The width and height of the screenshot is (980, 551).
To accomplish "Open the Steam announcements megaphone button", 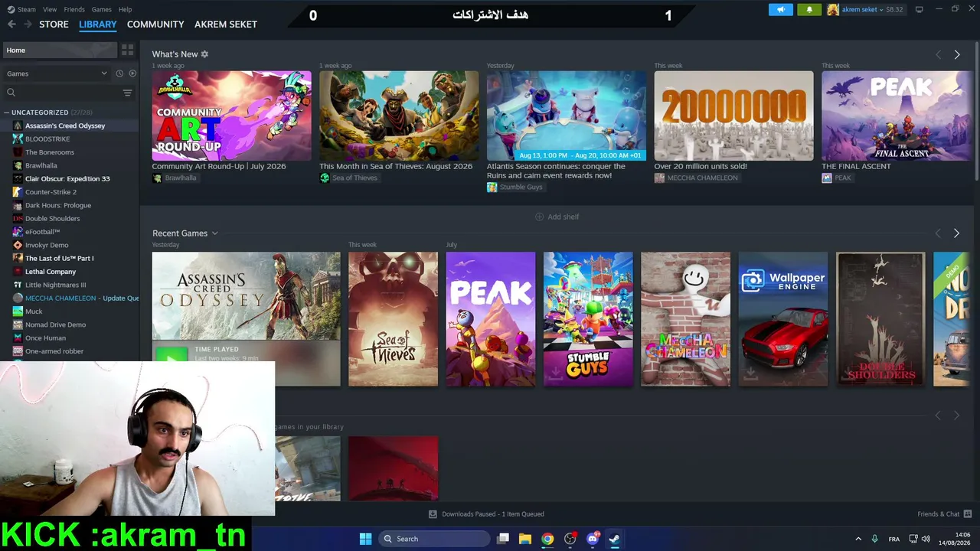I will [x=780, y=9].
